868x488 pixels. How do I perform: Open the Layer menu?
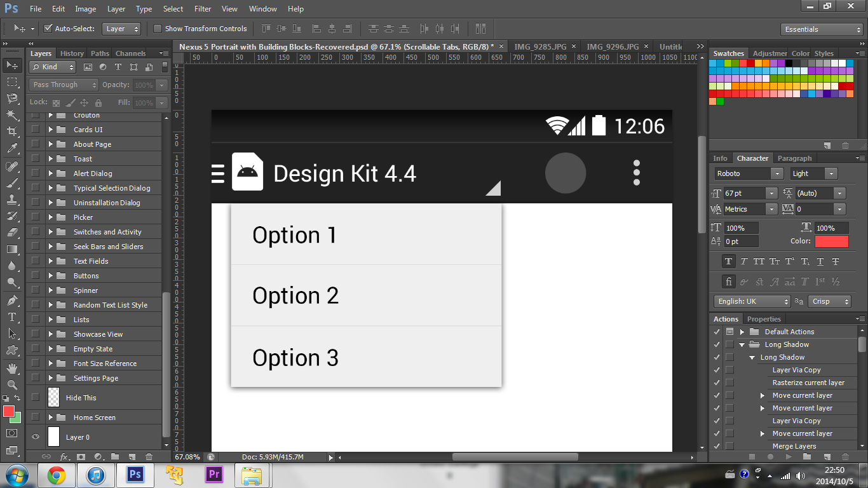click(116, 9)
